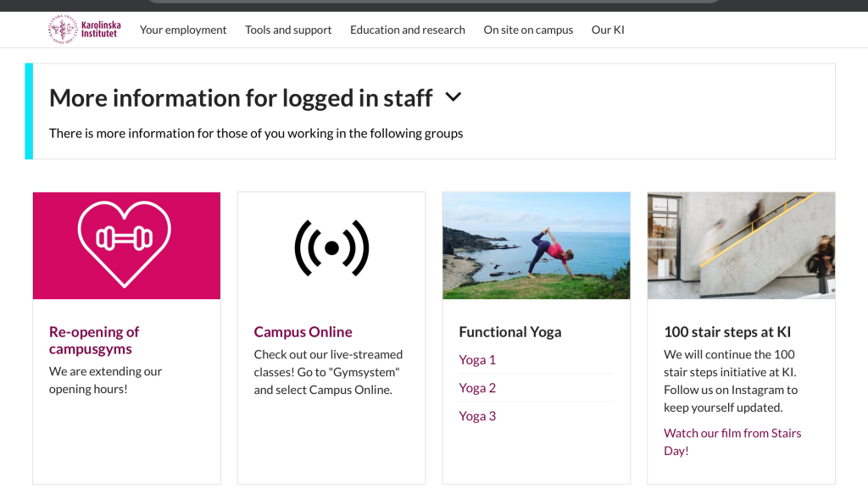Open the Yoga 2 link
This screenshot has height=488, width=868.
pos(477,388)
